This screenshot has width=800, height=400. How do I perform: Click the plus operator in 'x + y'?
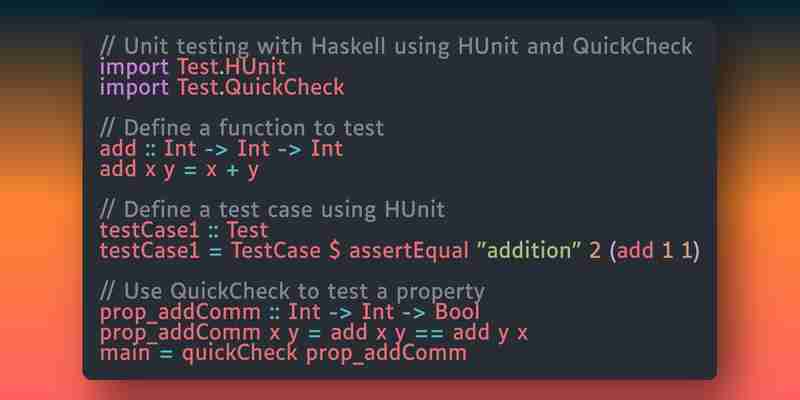(x=232, y=170)
